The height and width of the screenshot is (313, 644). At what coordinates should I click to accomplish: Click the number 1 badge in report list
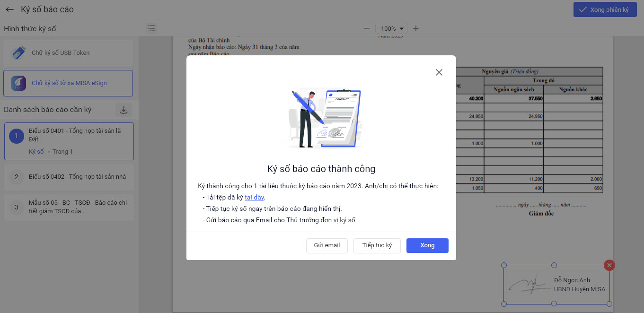[x=17, y=136]
